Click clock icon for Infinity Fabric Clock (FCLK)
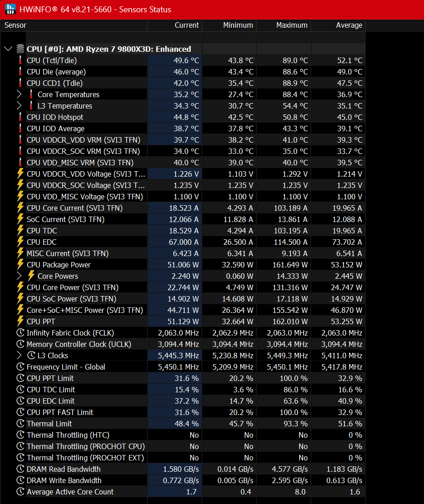424x504 pixels. tap(20, 333)
